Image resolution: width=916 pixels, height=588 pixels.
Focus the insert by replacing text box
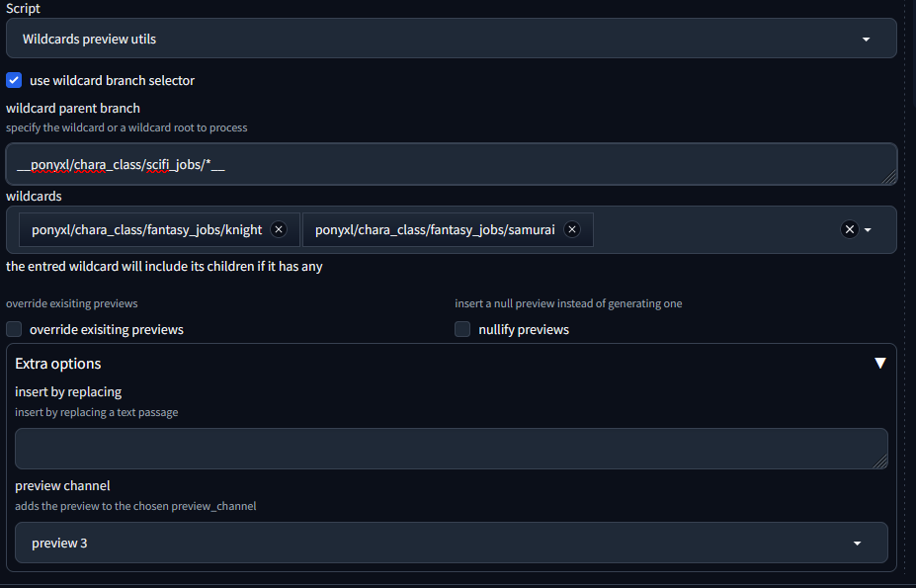pos(445,448)
